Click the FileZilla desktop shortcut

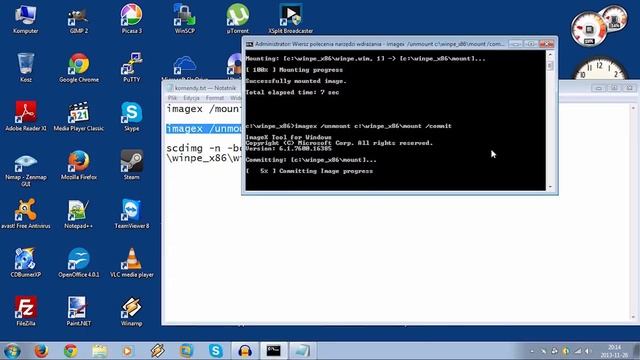[26, 311]
